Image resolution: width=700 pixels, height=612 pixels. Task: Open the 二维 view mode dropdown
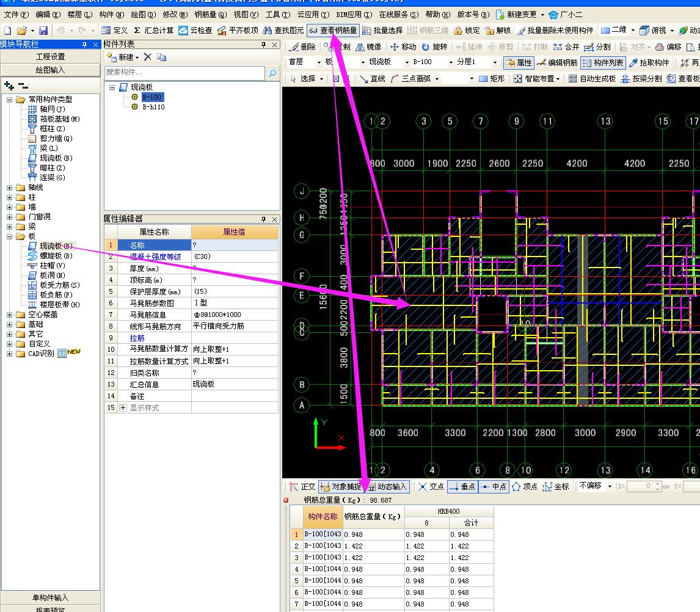click(633, 31)
